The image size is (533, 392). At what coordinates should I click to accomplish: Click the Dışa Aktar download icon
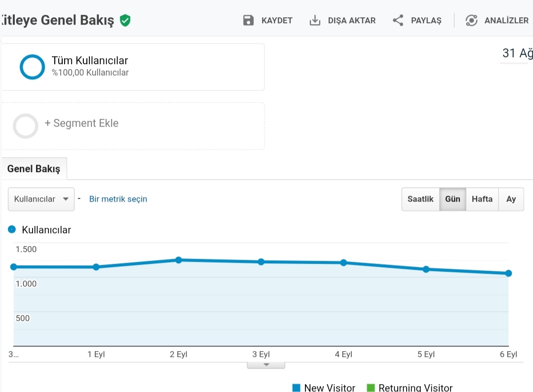(x=315, y=20)
